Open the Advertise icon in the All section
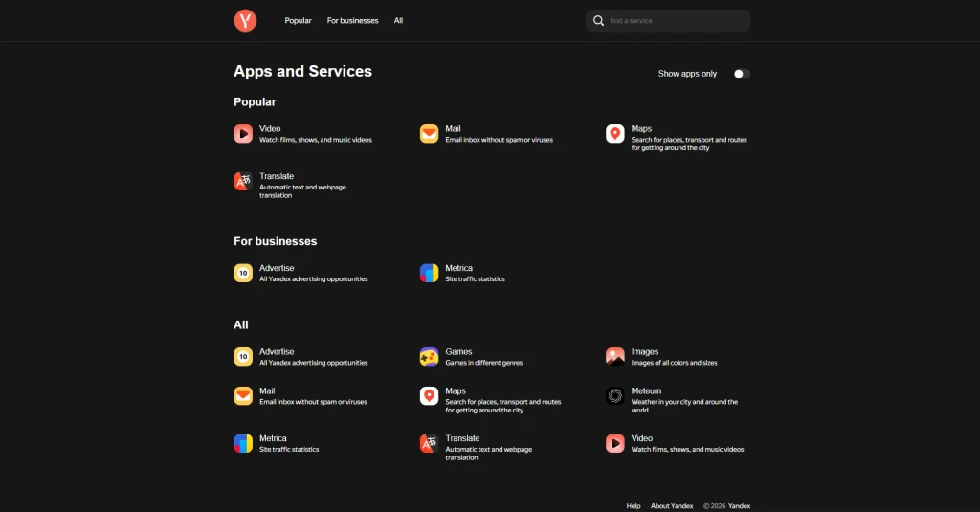The width and height of the screenshot is (980, 512). pos(243,357)
